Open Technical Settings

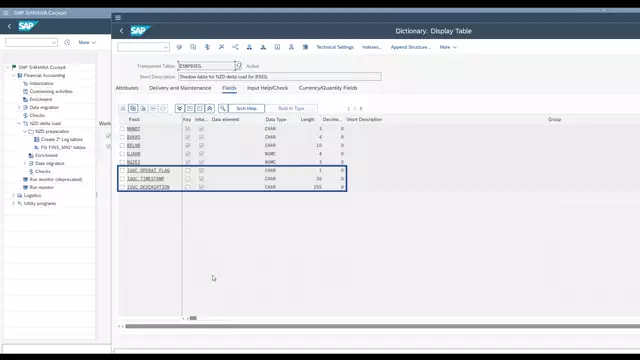[x=335, y=47]
